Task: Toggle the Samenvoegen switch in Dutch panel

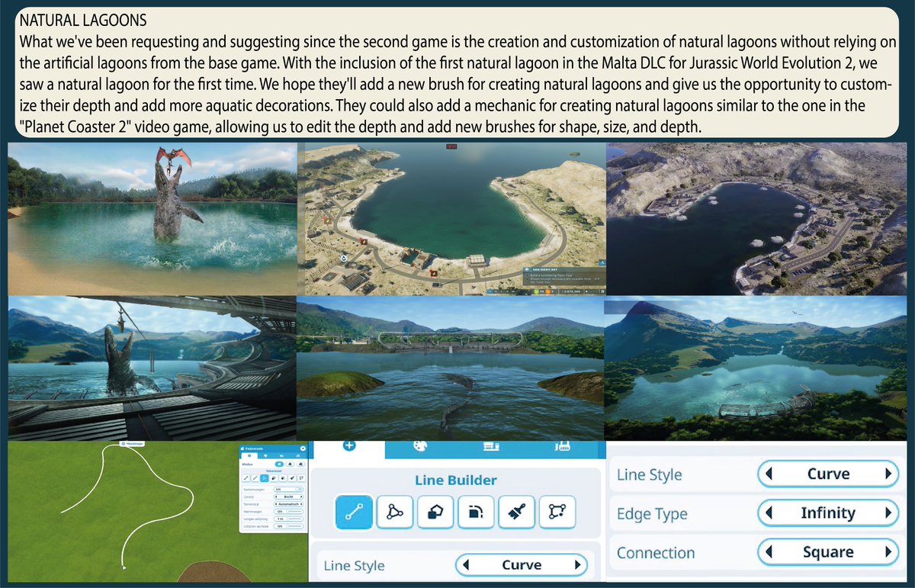Action: (289, 490)
